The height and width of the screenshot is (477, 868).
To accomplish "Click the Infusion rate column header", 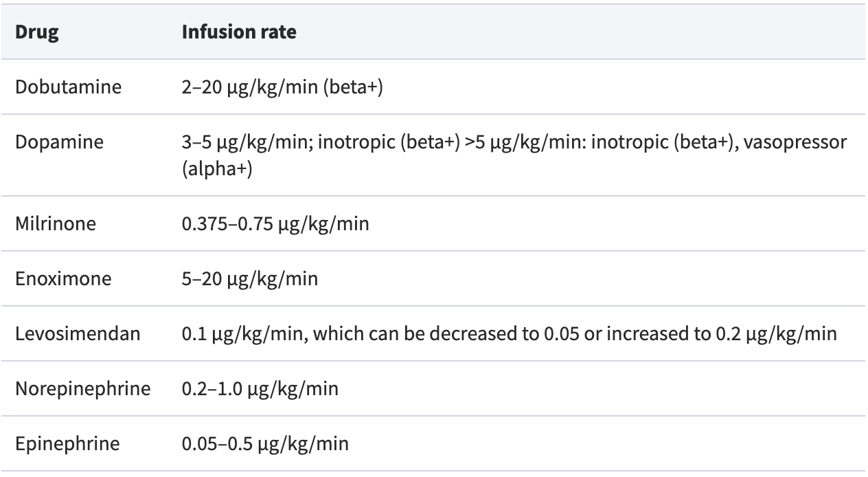I will (239, 32).
